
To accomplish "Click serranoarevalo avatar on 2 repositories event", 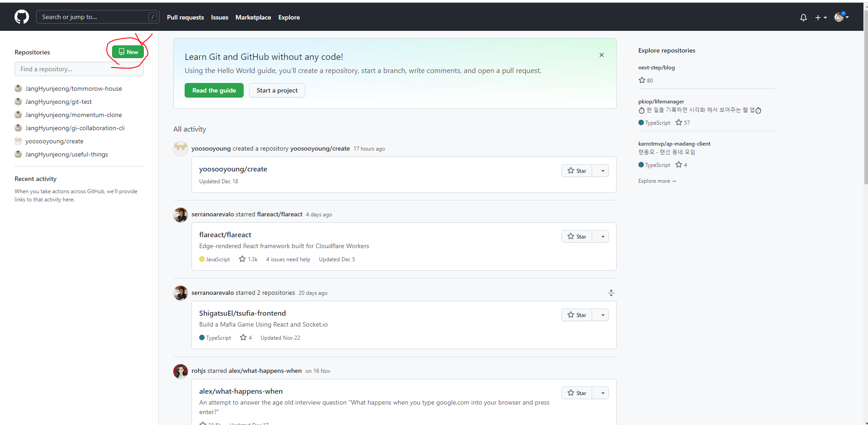I will pos(181,293).
